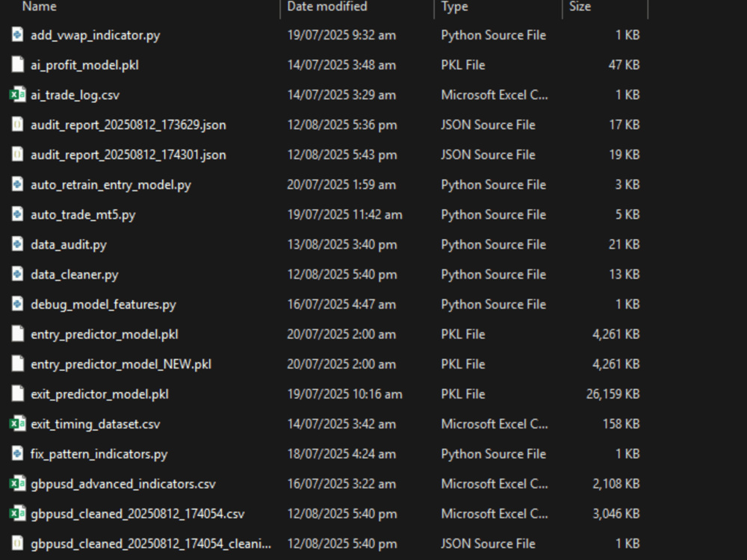Select file name auto_retrain_entry_model.py

(111, 184)
